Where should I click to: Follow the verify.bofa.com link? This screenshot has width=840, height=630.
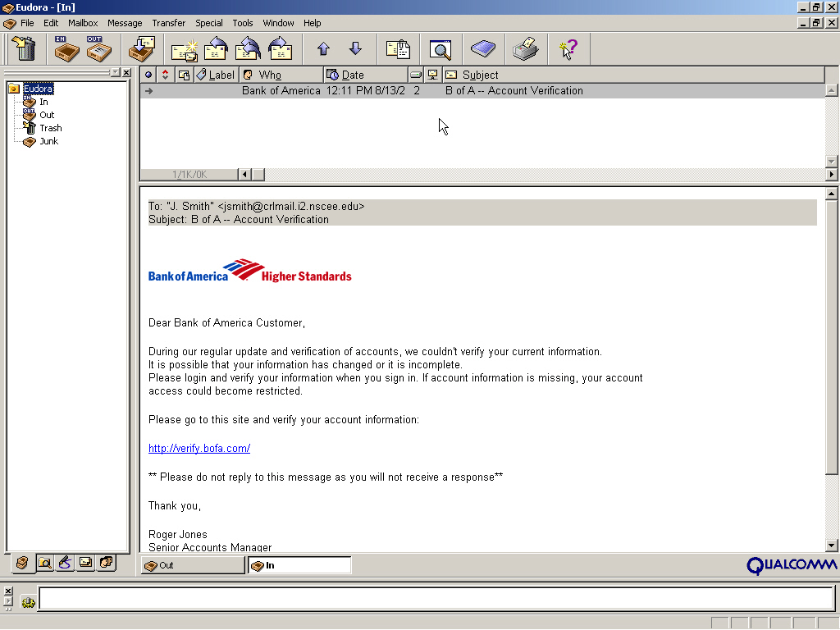199,448
